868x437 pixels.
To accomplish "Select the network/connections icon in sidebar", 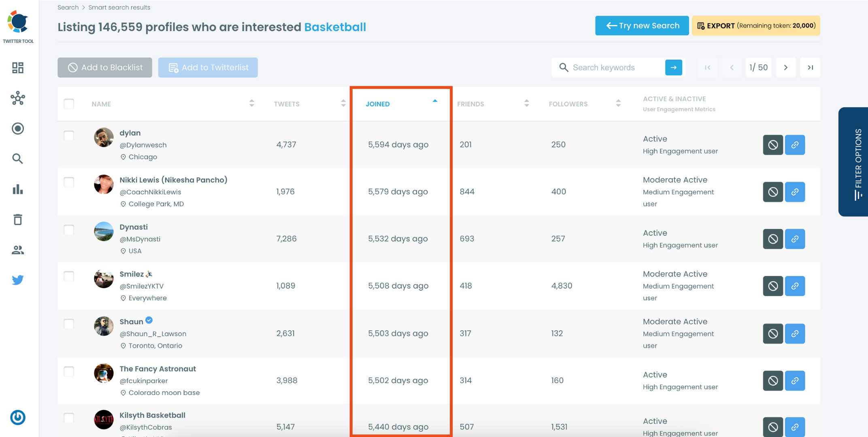I will [x=18, y=98].
